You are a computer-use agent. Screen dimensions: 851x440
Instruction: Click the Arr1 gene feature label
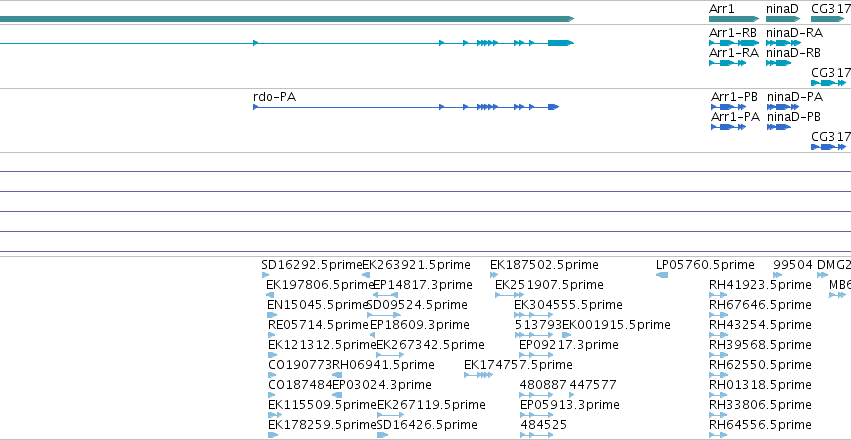click(x=722, y=9)
